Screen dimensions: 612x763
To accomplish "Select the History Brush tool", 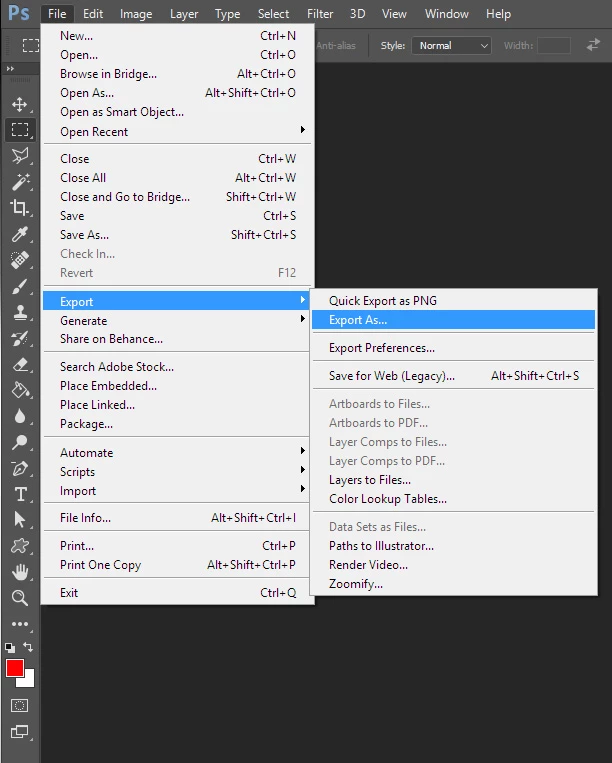I will coord(19,339).
